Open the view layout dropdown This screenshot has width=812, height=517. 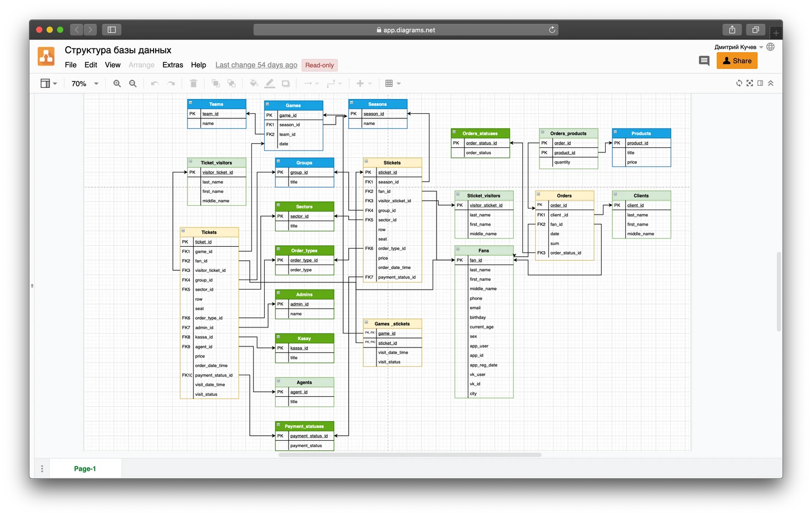(x=48, y=83)
